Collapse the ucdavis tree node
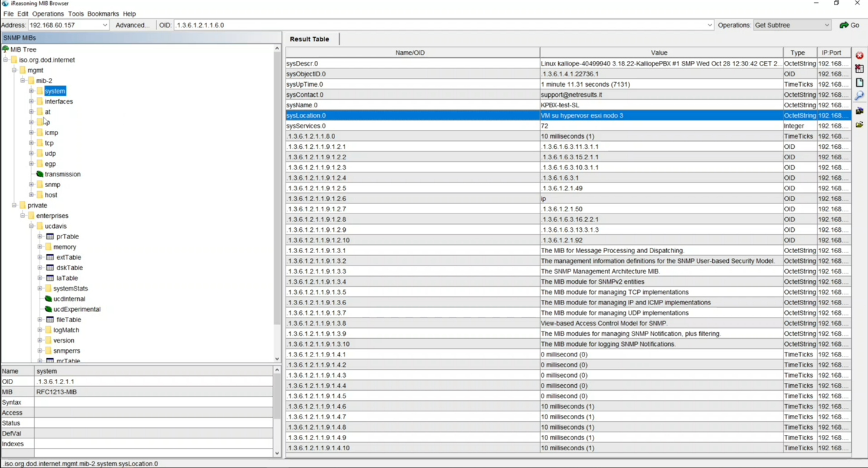This screenshot has width=868, height=468. (31, 226)
